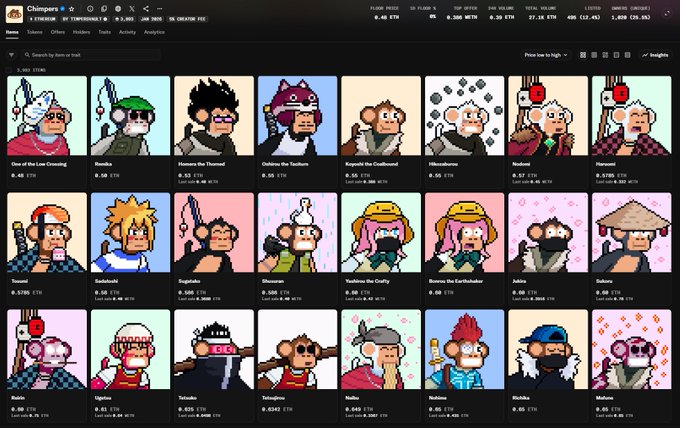This screenshot has height=428, width=680.
Task: Open the Homera the Thorned NFT image
Action: pyautogui.click(x=214, y=116)
